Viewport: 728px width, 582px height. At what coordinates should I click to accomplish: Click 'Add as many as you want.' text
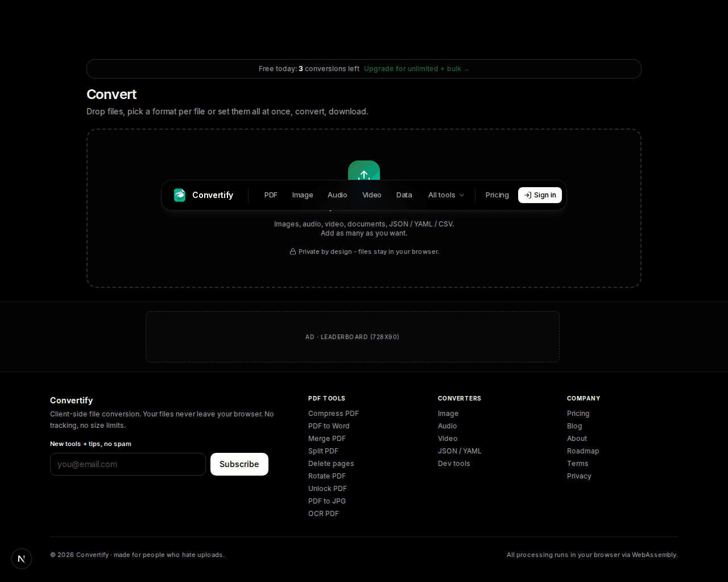(x=364, y=233)
